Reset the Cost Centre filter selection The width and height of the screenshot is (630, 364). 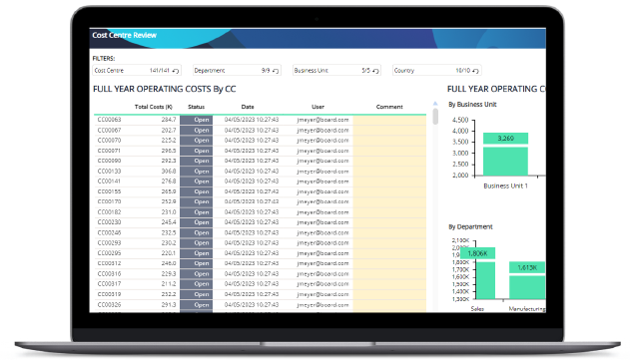point(176,71)
